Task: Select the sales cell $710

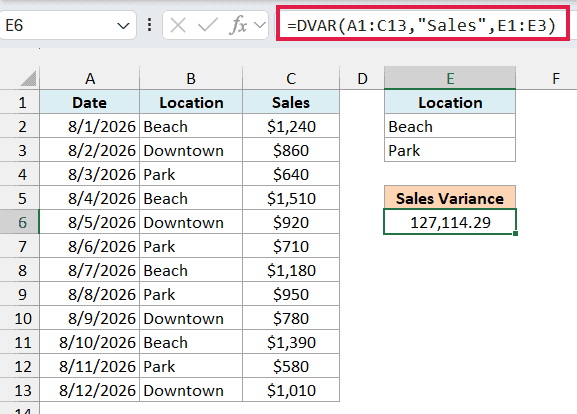Action: (291, 246)
